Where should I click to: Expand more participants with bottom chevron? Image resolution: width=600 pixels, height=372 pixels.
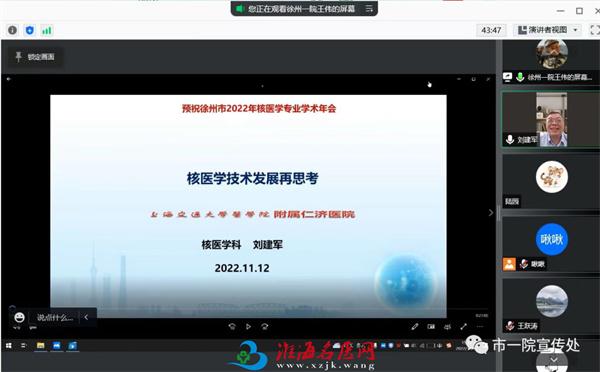point(553,360)
